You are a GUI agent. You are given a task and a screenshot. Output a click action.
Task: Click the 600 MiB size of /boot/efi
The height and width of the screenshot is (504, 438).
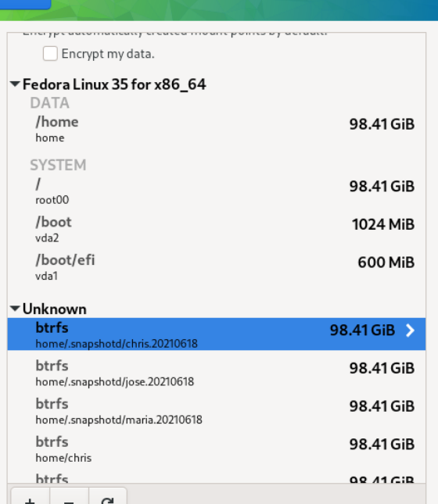click(x=386, y=263)
